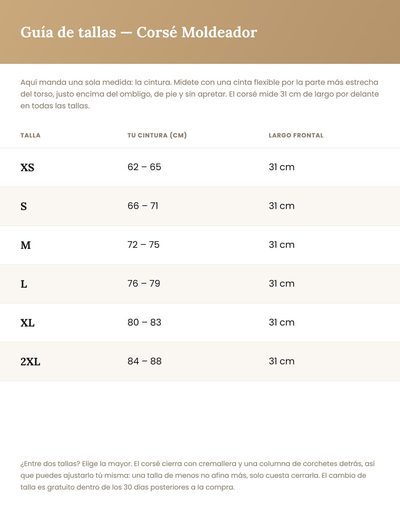This screenshot has width=400, height=511.
Task: Click the S size label
Action: coord(24,206)
